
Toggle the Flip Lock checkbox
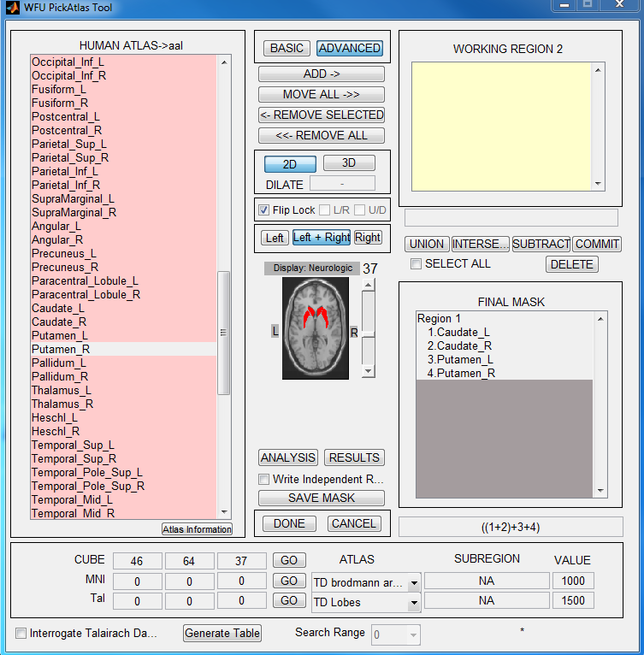pos(264,210)
